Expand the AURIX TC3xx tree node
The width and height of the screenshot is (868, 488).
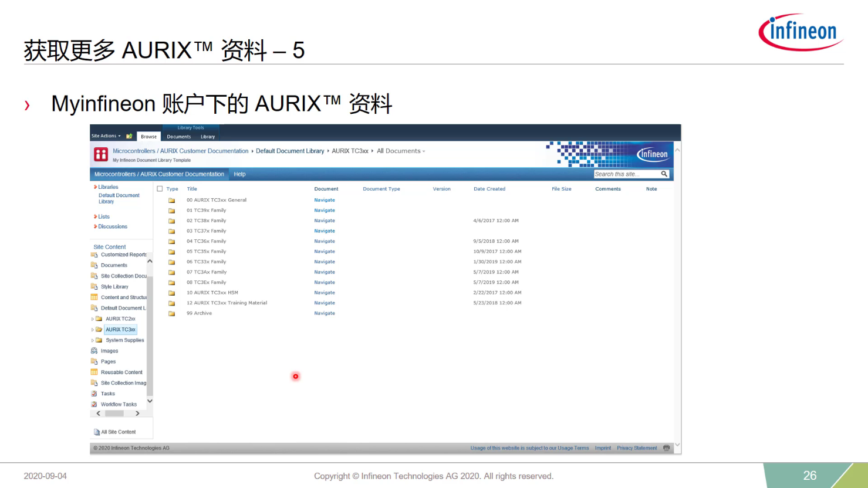point(92,330)
